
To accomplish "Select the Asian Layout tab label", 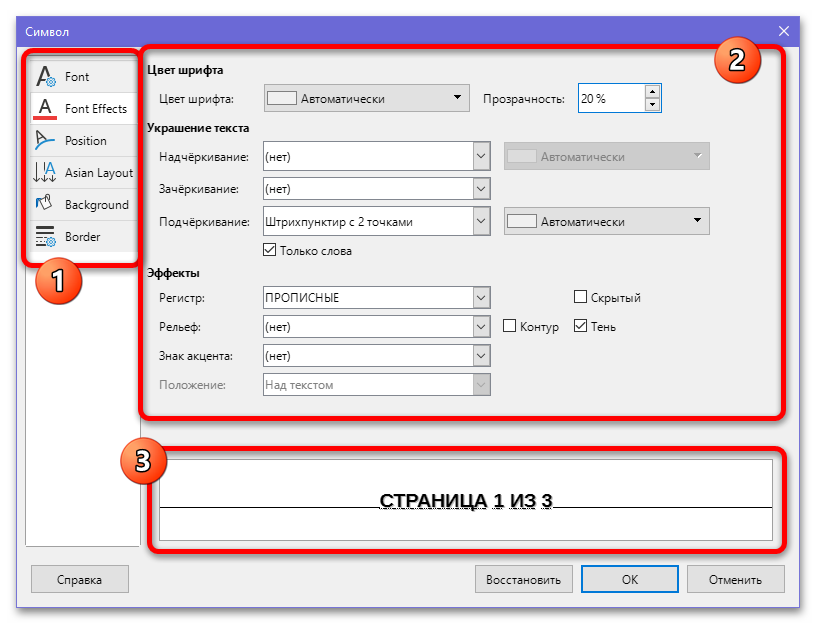I will [x=99, y=173].
